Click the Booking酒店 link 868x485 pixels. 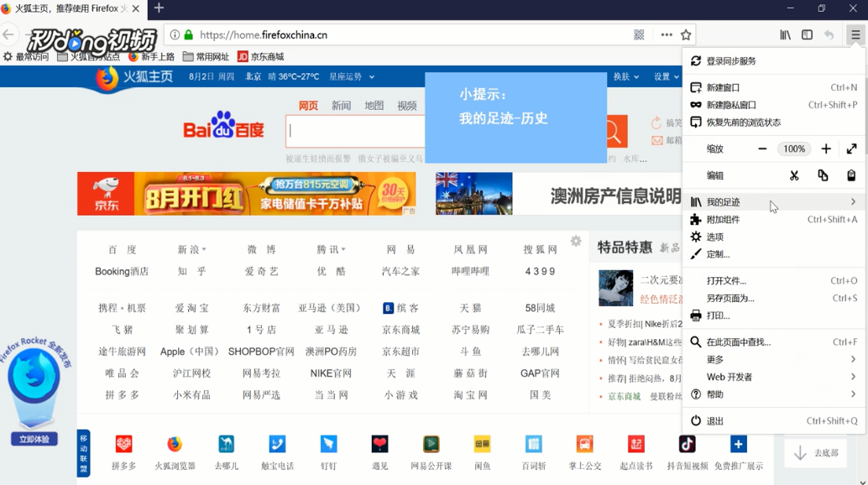pos(122,272)
